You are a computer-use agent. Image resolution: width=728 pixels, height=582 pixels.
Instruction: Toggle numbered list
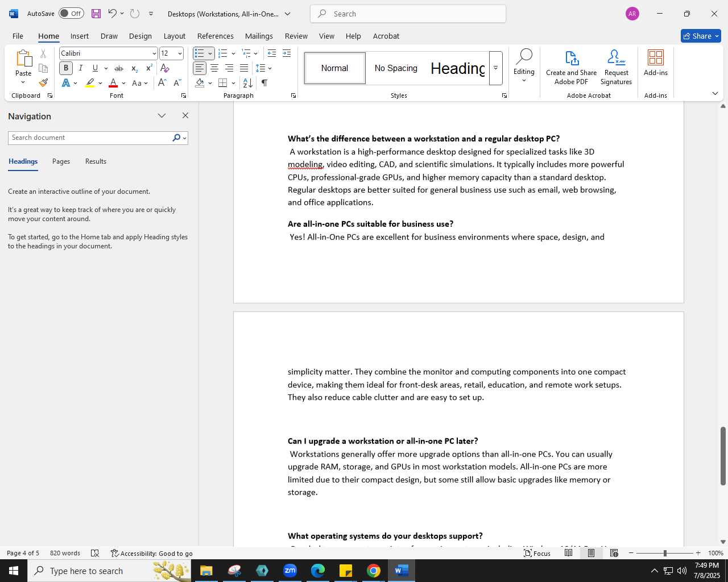point(223,53)
